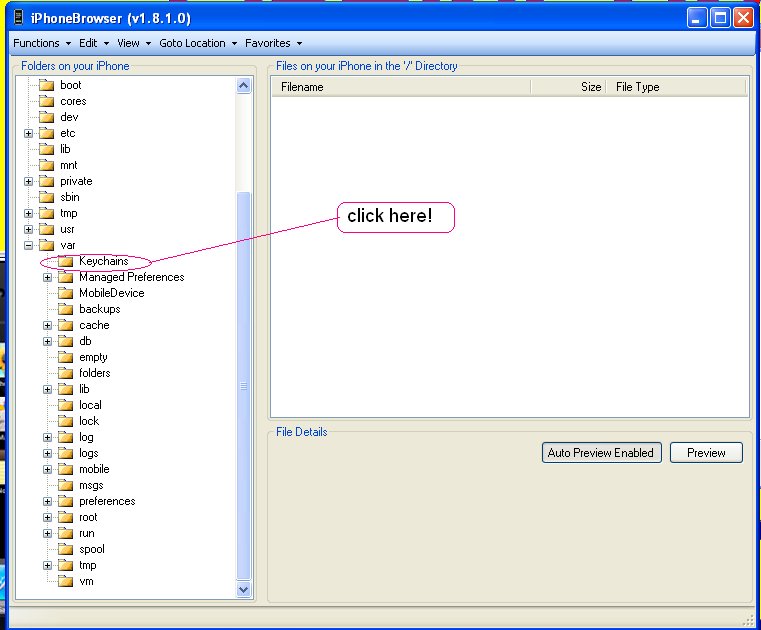Image resolution: width=761 pixels, height=630 pixels.
Task: Click the mnt folder icon
Action: point(47,166)
